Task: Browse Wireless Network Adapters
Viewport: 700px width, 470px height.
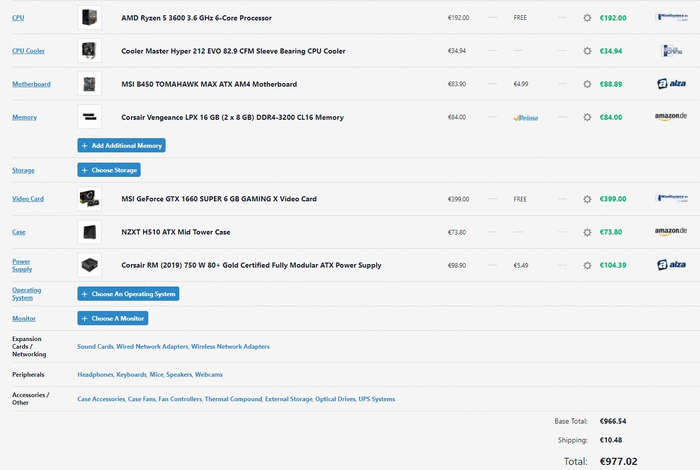Action: point(230,346)
